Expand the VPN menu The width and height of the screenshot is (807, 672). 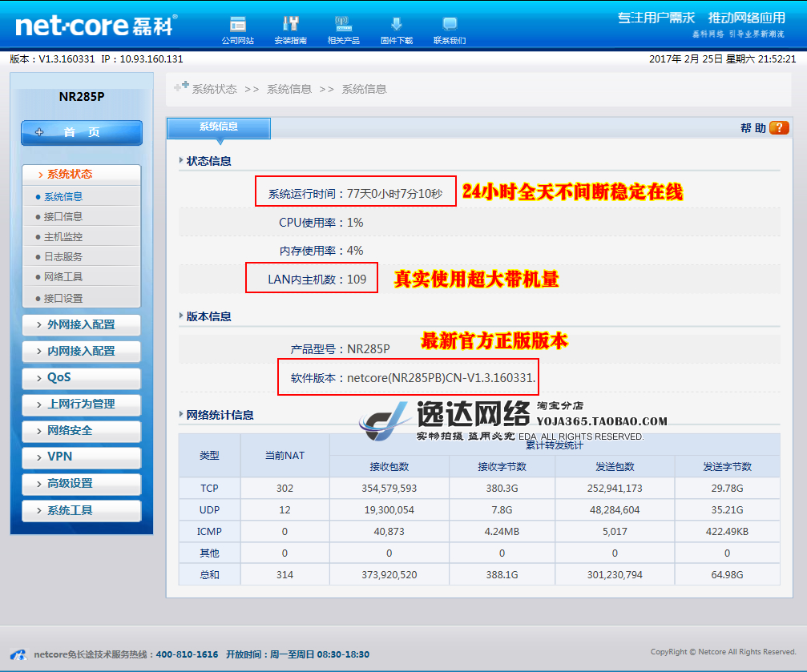tap(81, 457)
